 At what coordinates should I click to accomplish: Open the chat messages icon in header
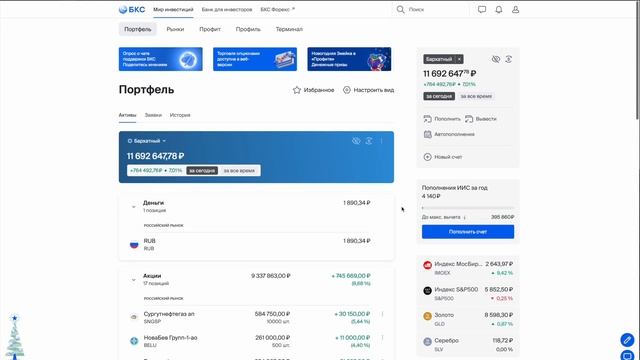[482, 9]
